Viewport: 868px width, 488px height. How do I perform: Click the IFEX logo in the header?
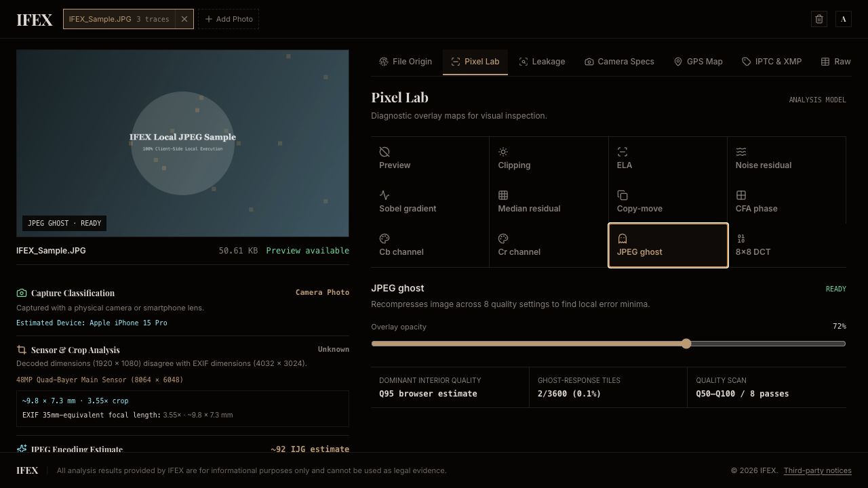tap(35, 20)
